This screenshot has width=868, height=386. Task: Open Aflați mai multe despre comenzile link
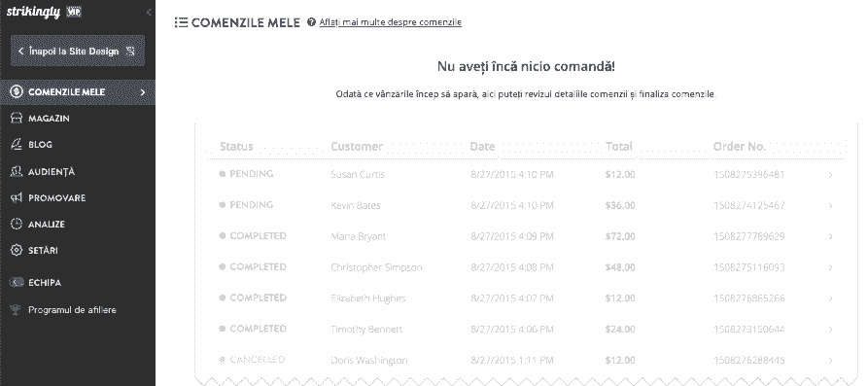pyautogui.click(x=391, y=22)
